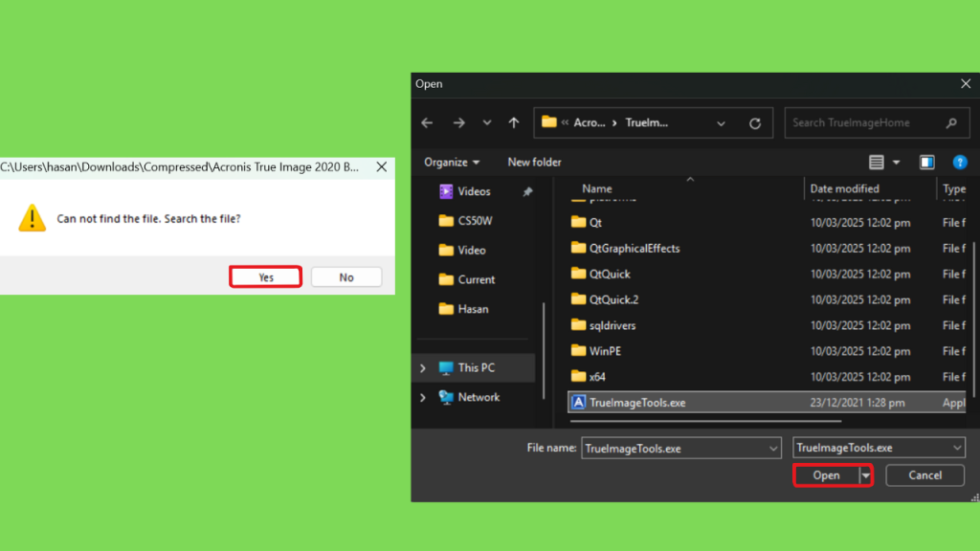Click the TrueImageTools.exe application icon

(579, 403)
